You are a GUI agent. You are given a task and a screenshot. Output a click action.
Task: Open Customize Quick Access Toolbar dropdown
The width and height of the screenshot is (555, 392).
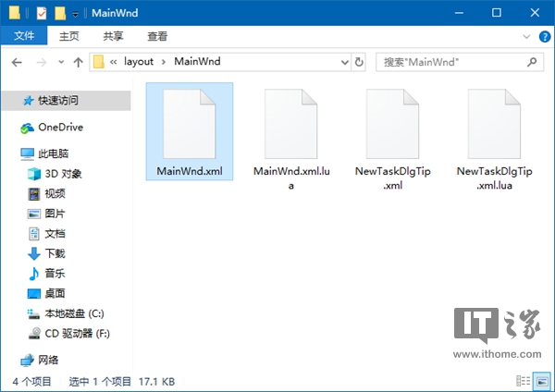pos(75,14)
